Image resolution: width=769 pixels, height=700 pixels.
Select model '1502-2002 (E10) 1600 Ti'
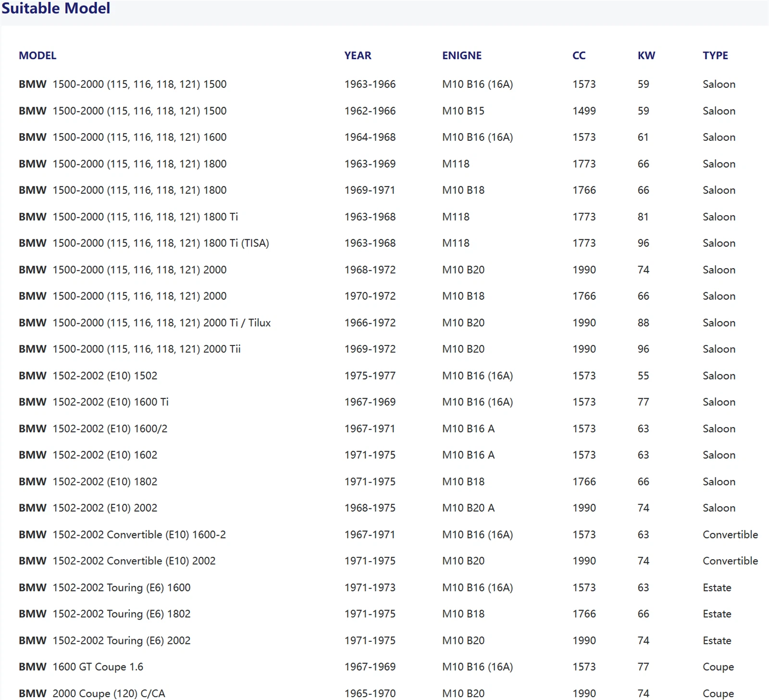pyautogui.click(x=94, y=402)
